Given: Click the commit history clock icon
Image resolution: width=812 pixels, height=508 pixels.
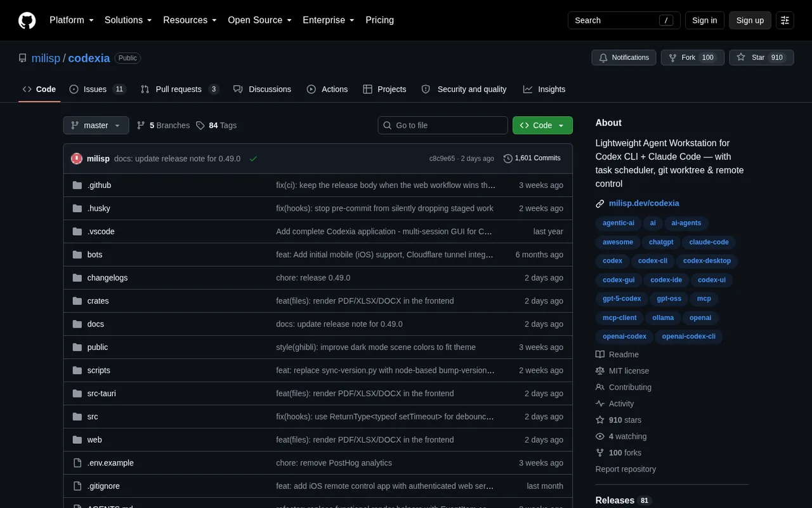Looking at the screenshot, I should point(507,158).
